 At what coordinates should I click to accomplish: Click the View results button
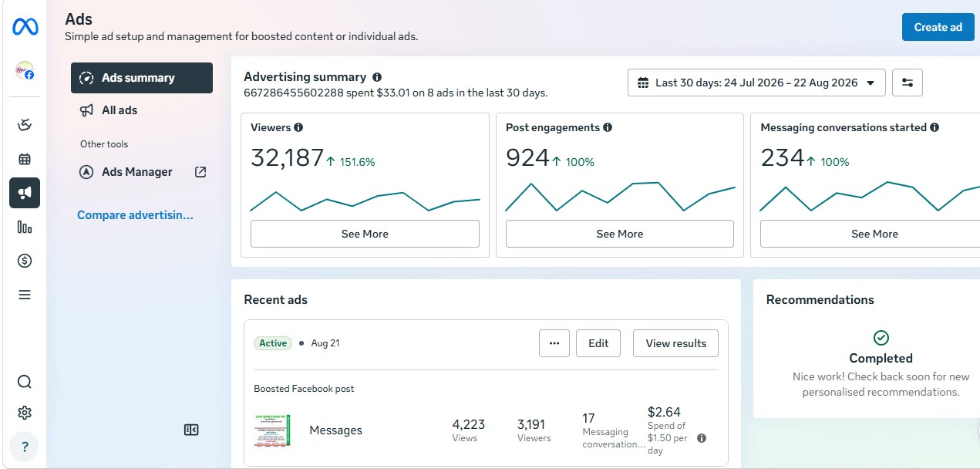pyautogui.click(x=676, y=343)
